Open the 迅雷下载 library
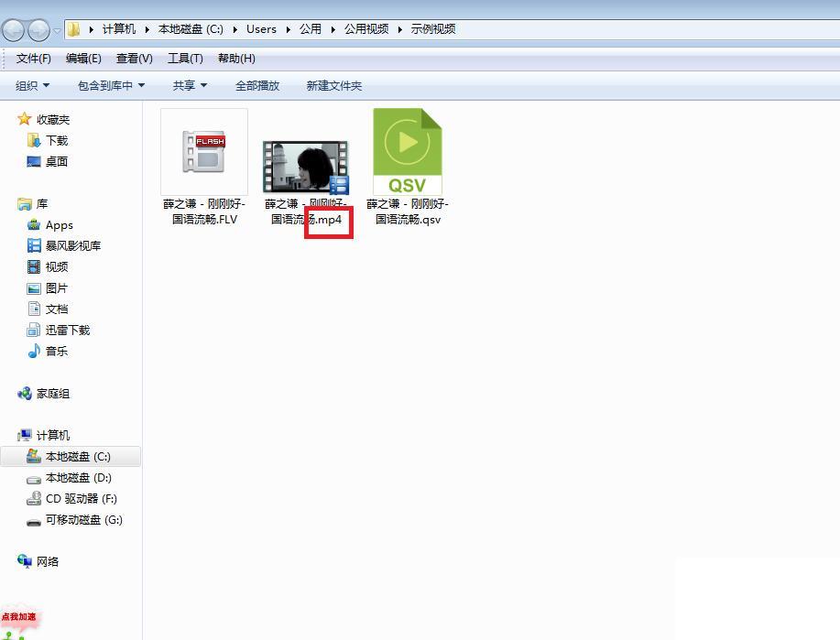The height and width of the screenshot is (640, 840). click(x=68, y=330)
